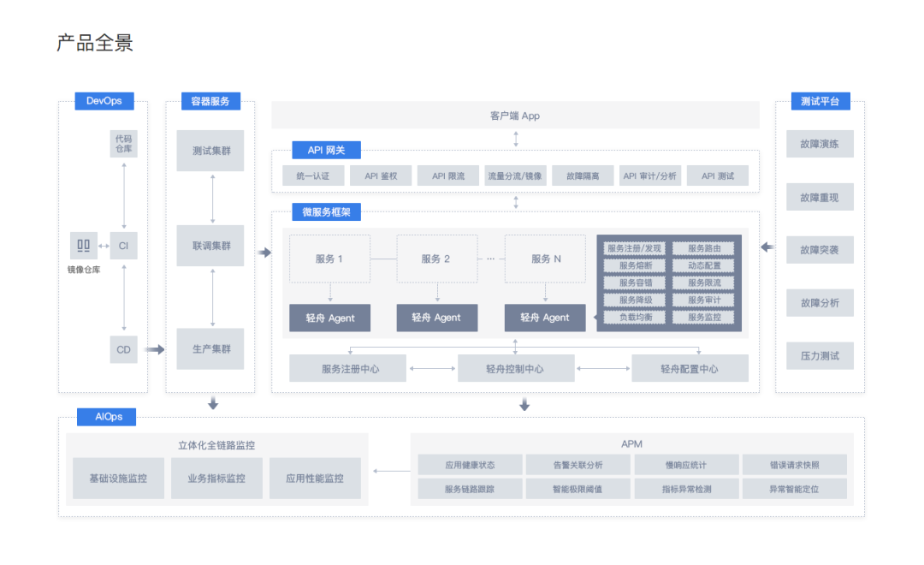
Task: Select the 服务 N box
Action: (545, 259)
